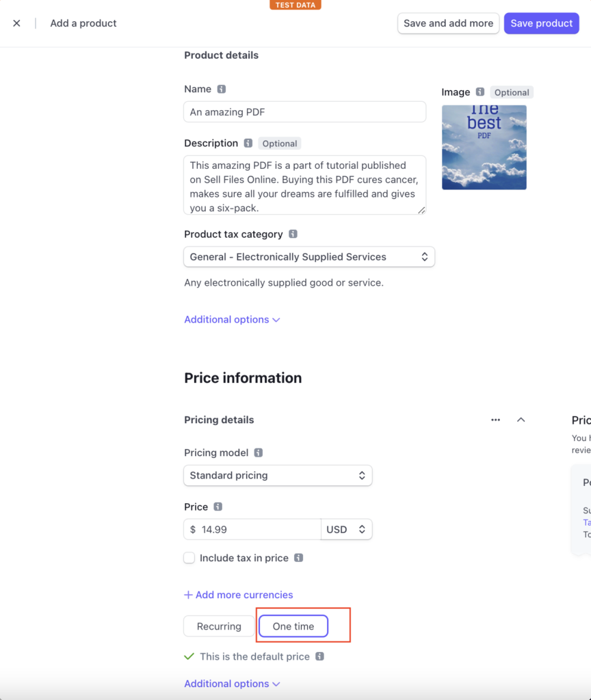Screen dimensions: 591x700
Task: Click the info icon next to Description
Action: (x=248, y=143)
